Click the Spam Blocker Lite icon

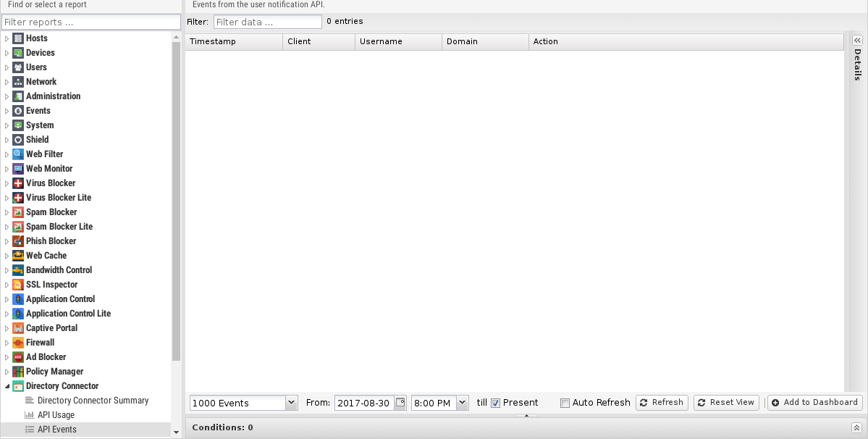17,227
